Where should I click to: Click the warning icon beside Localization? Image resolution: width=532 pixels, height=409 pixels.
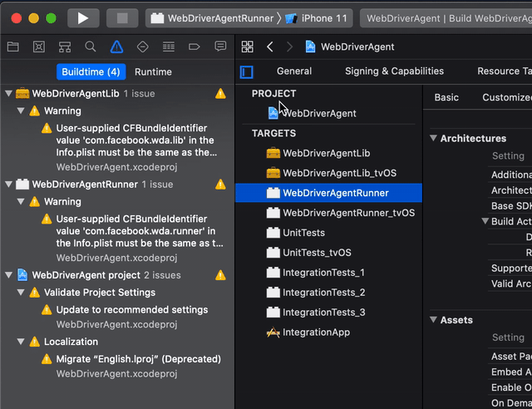[35, 342]
